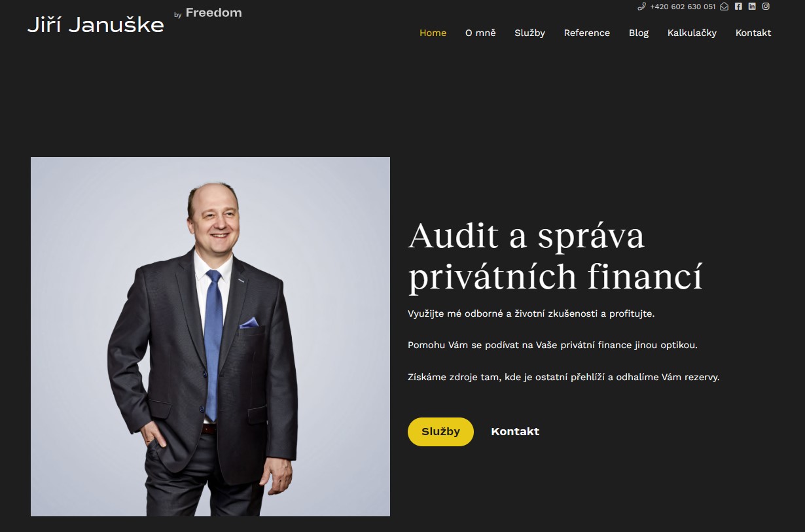Open the LinkedIn profile icon
Screen dimensions: 805x532
[x=752, y=7]
